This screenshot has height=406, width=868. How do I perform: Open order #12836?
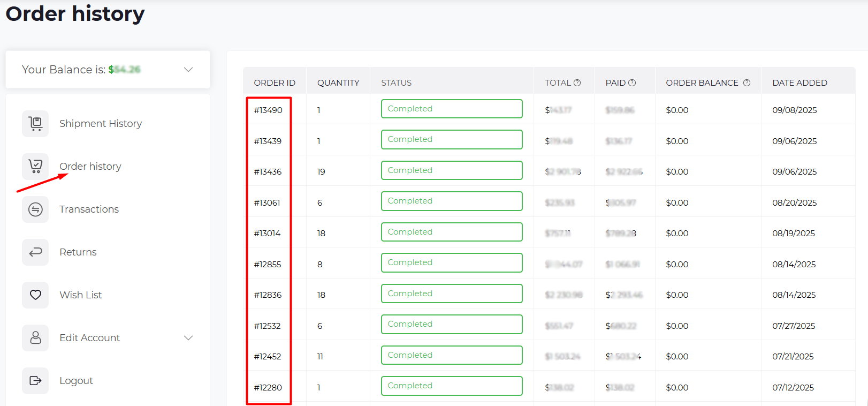268,295
